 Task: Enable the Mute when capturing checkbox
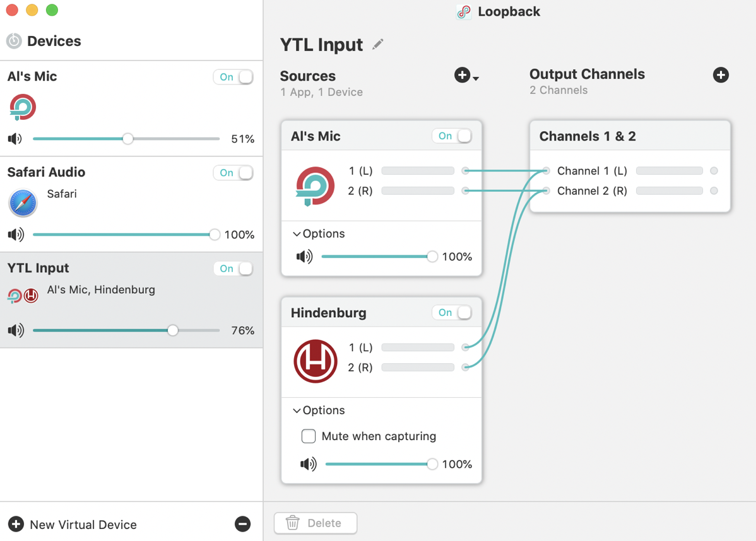309,436
